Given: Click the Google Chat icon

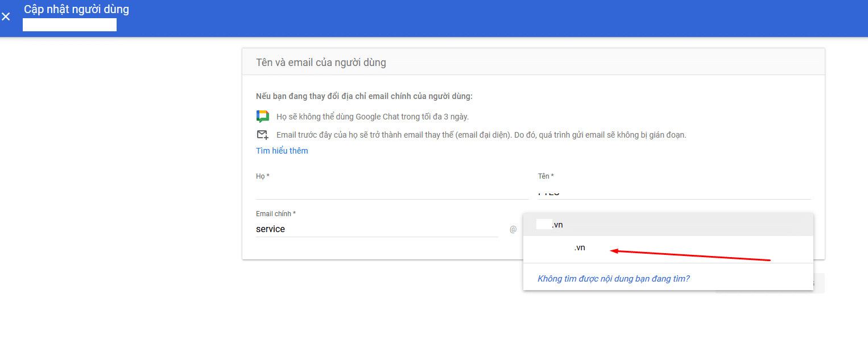Looking at the screenshot, I should pyautogui.click(x=262, y=117).
